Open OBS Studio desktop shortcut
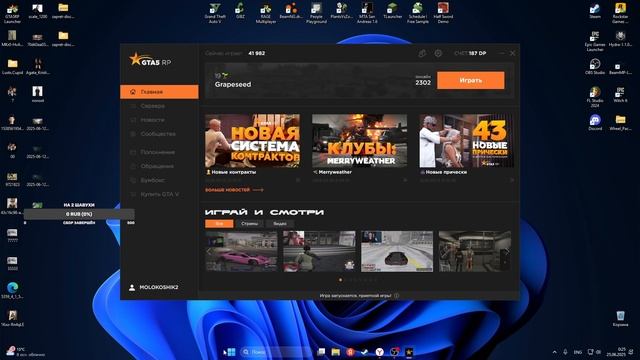 [x=595, y=67]
